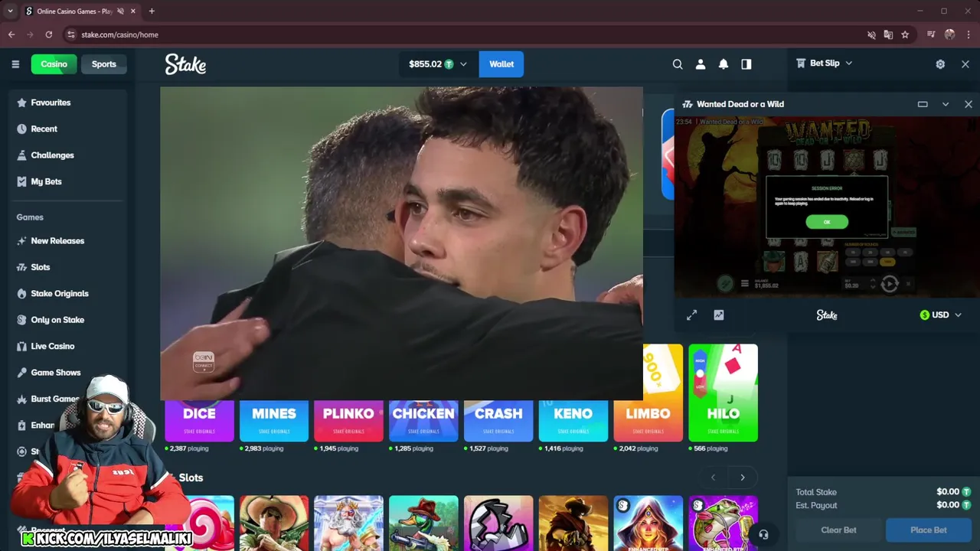The image size is (980, 551).
Task: Open Challenges in the sidebar
Action: pos(52,155)
